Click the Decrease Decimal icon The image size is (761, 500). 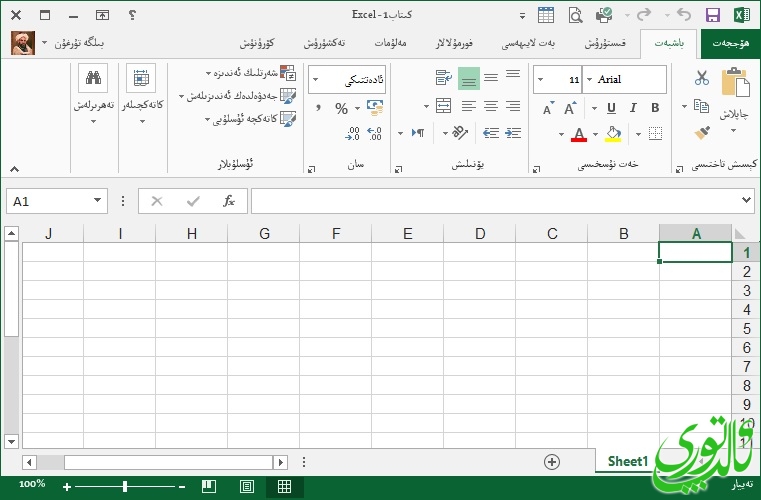click(x=352, y=133)
